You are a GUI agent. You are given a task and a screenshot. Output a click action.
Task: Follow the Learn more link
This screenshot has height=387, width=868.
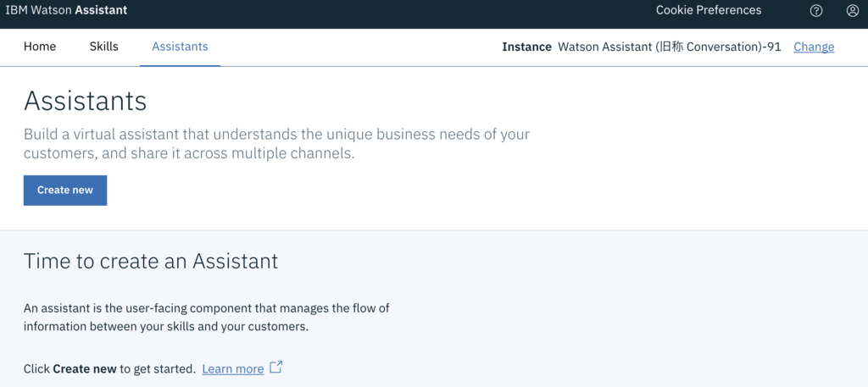(x=232, y=369)
